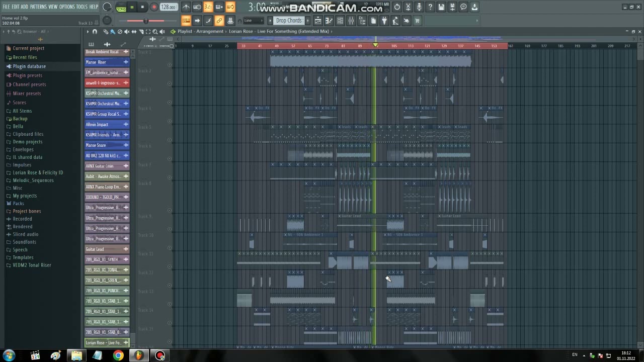This screenshot has height=362, width=644.
Task: Expand the VEDM2 Tonal Riser folder
Action: (x=32, y=265)
